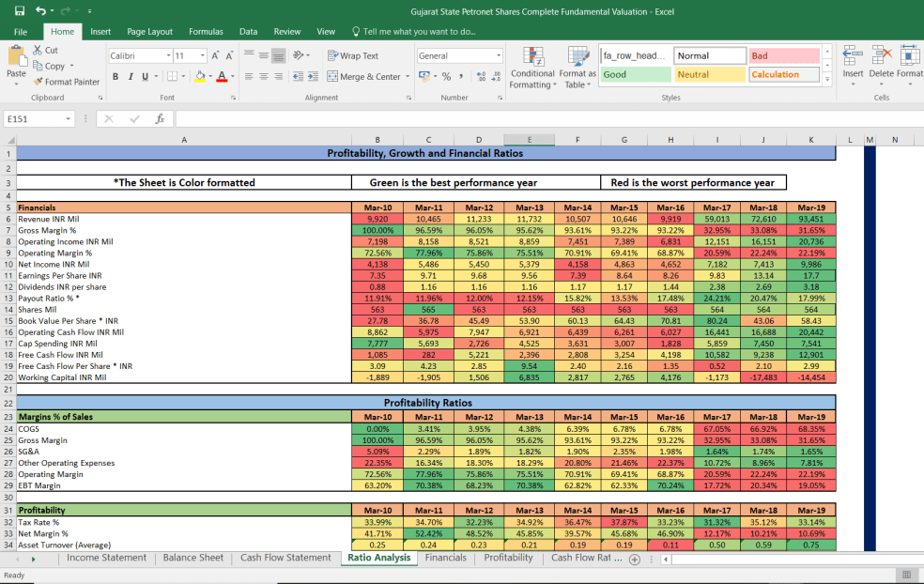
Task: Toggle bold formatting
Action: tap(115, 75)
